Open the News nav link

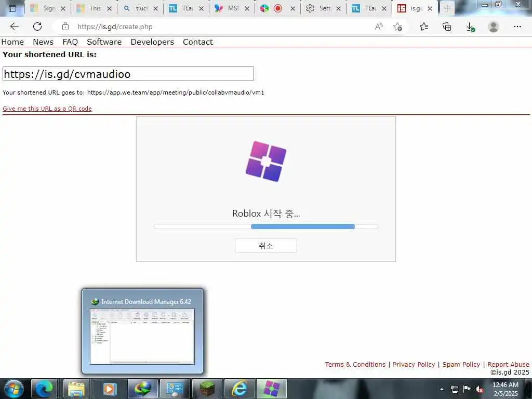[x=43, y=42]
